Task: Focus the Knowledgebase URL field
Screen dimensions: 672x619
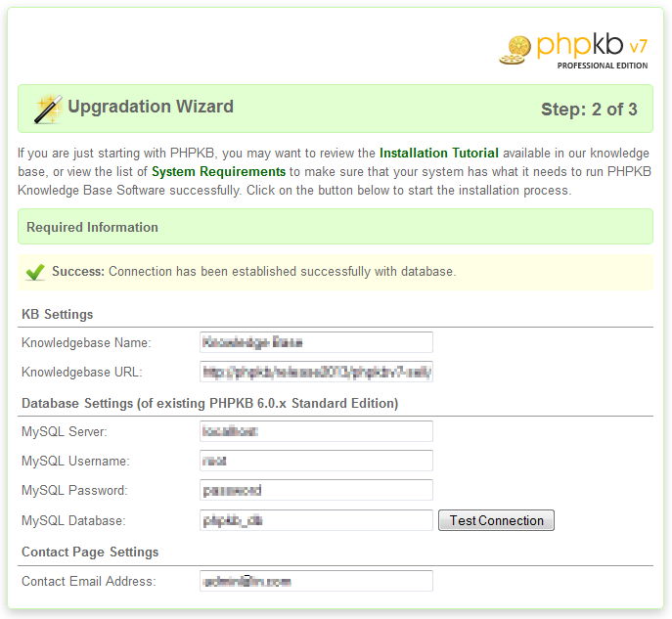Action: tap(316, 372)
